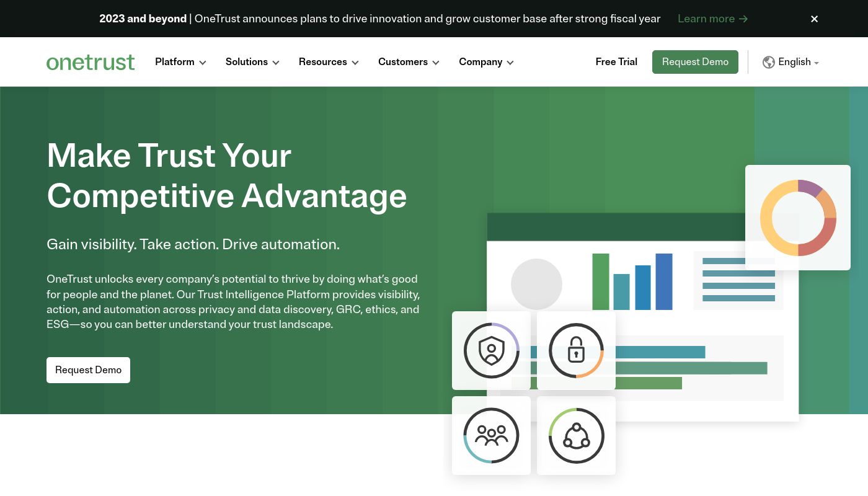Open the Platform menu
Image resolution: width=868 pixels, height=496 pixels.
tap(180, 62)
